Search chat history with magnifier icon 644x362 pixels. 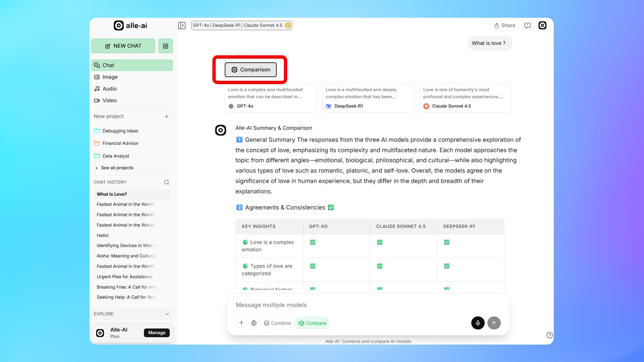point(166,182)
